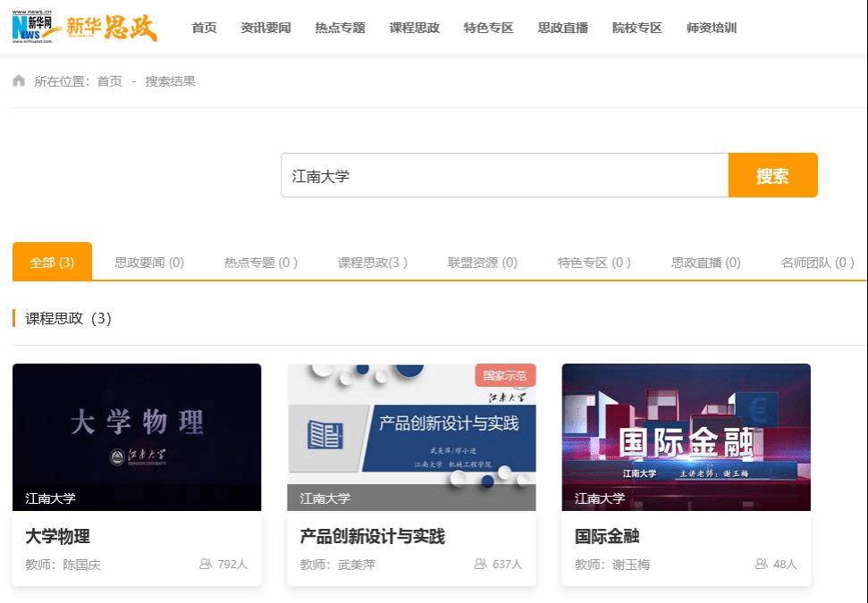The width and height of the screenshot is (868, 603).
Task: Click the search field containing 江南大学
Action: click(x=504, y=176)
